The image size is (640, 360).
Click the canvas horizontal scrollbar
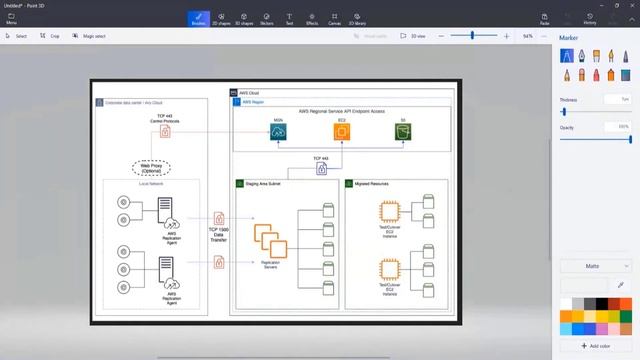pyautogui.click(x=273, y=358)
